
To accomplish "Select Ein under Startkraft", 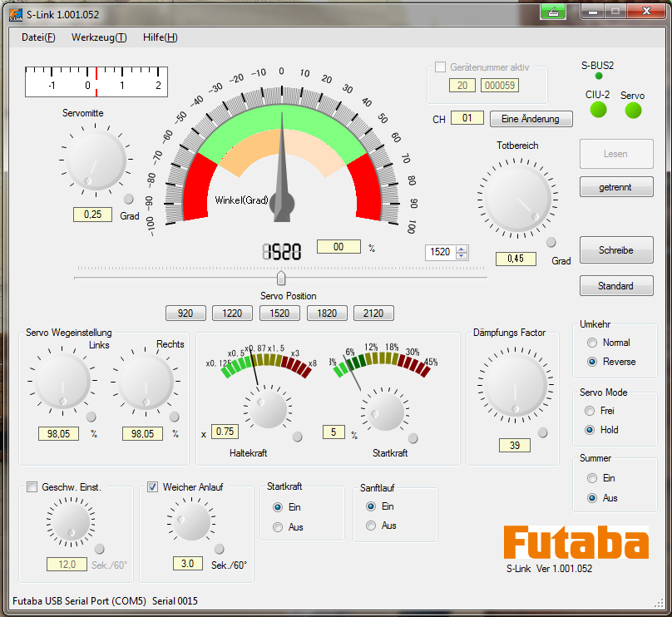I will click(278, 507).
